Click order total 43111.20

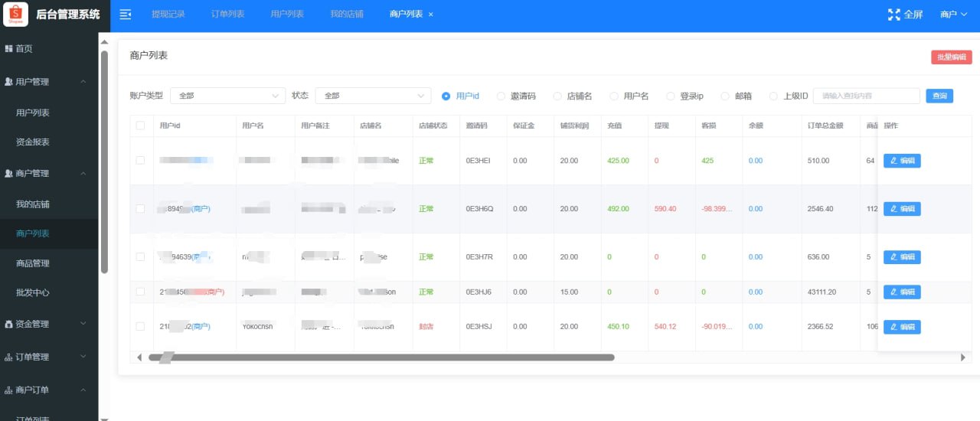(x=822, y=292)
